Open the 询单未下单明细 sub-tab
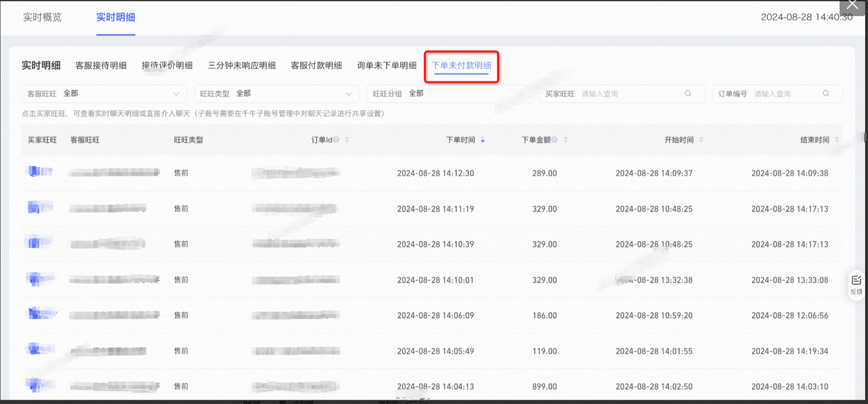This screenshot has height=404, width=868. [x=387, y=65]
